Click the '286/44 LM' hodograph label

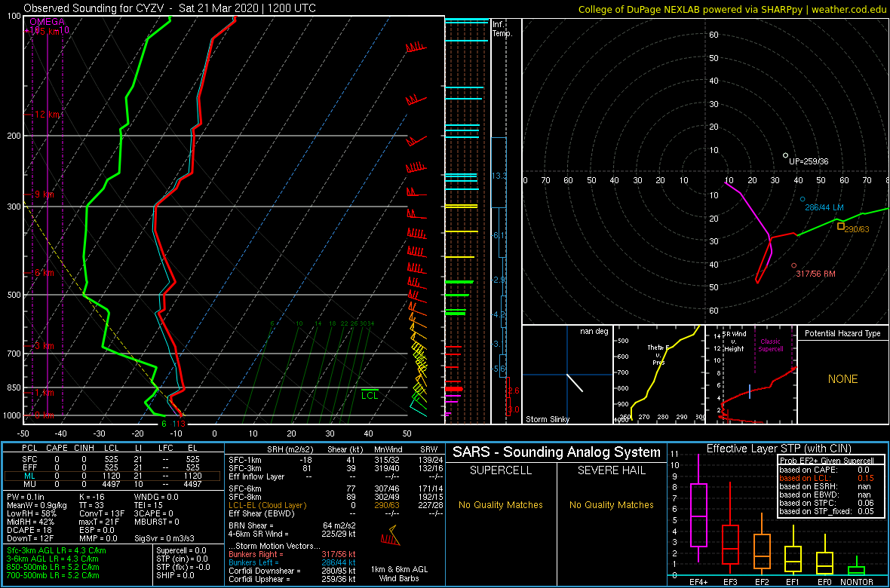pos(825,207)
